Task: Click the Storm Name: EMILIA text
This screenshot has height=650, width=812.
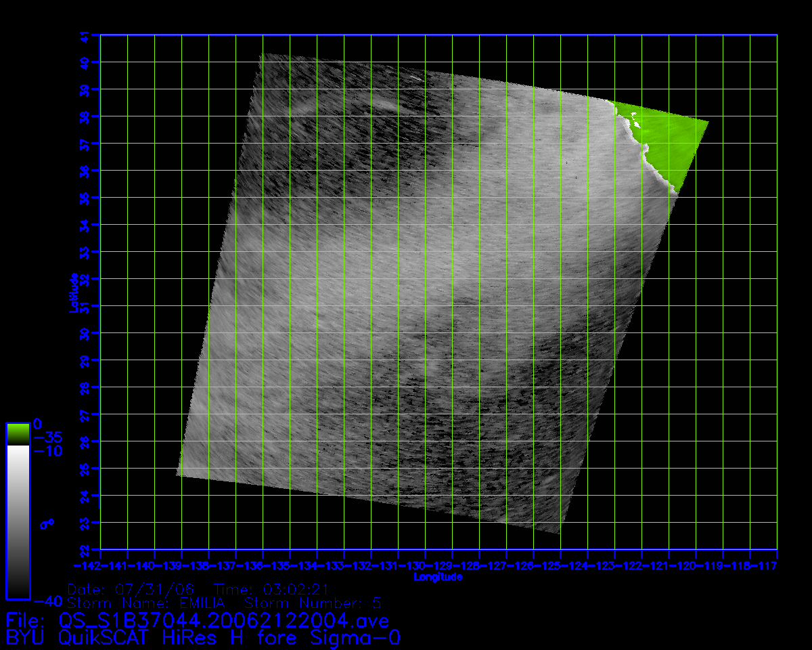Action: (x=149, y=603)
